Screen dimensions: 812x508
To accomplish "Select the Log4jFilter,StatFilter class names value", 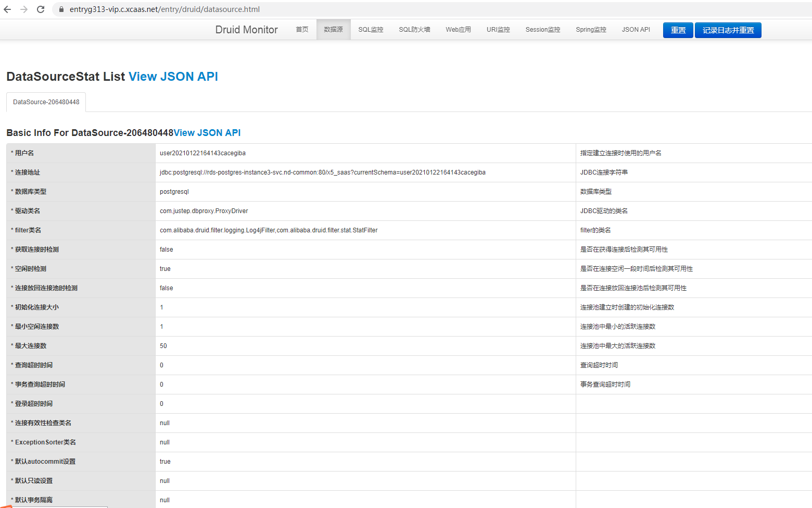I will (x=269, y=230).
